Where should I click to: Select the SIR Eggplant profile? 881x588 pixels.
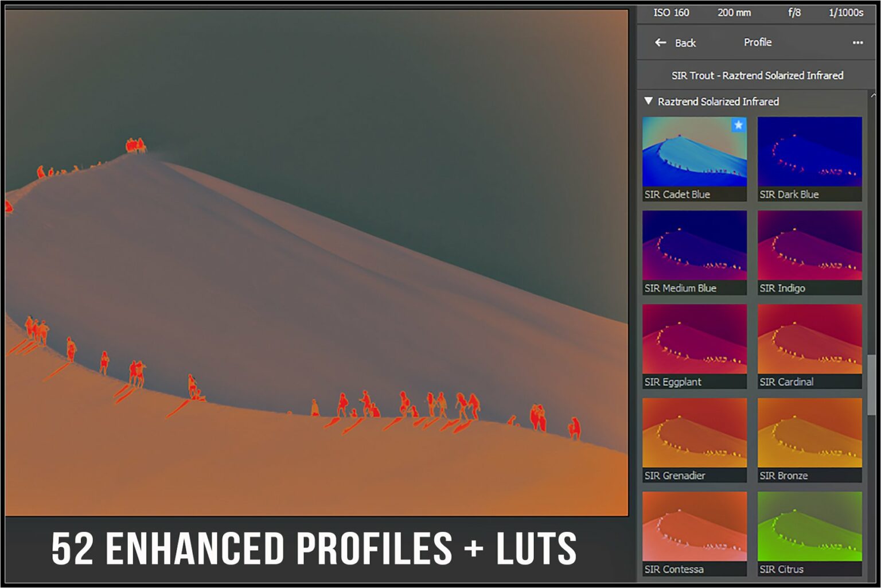[x=694, y=341]
